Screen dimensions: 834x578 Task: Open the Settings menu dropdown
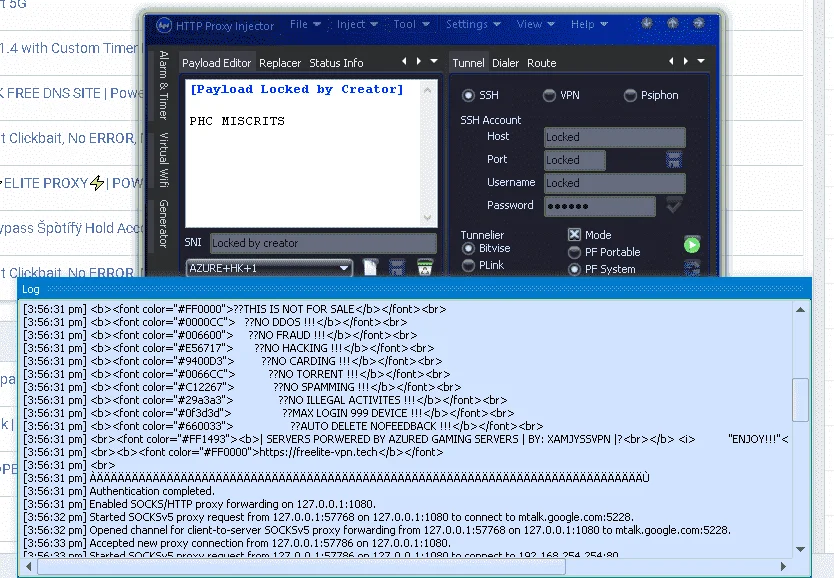coord(473,24)
